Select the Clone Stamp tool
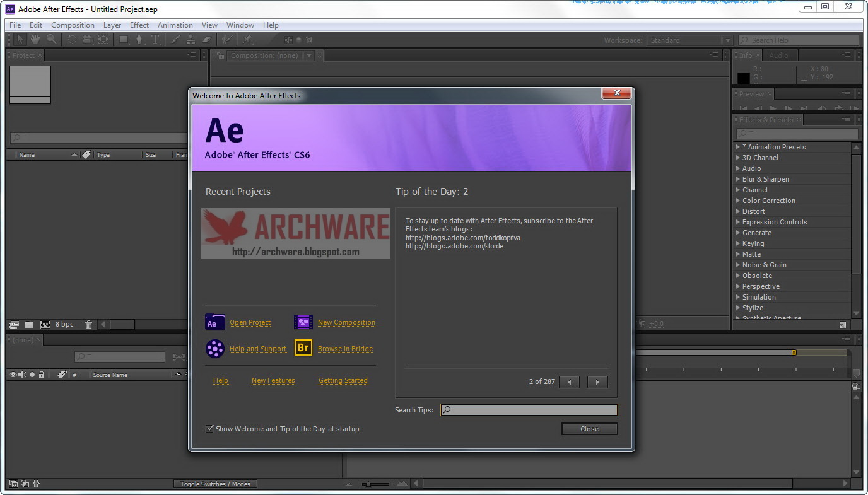The image size is (868, 495). click(191, 40)
